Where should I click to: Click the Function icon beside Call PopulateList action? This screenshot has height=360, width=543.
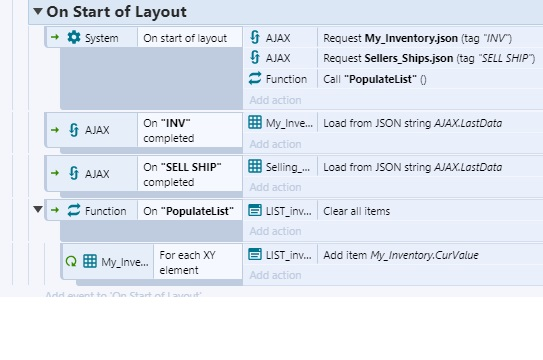point(255,79)
